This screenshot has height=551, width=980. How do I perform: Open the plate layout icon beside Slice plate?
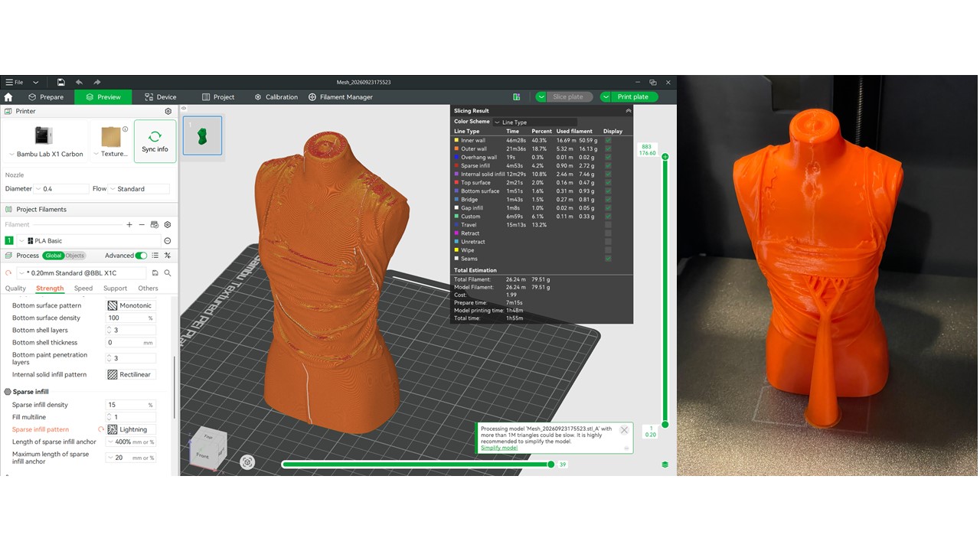[x=517, y=97]
